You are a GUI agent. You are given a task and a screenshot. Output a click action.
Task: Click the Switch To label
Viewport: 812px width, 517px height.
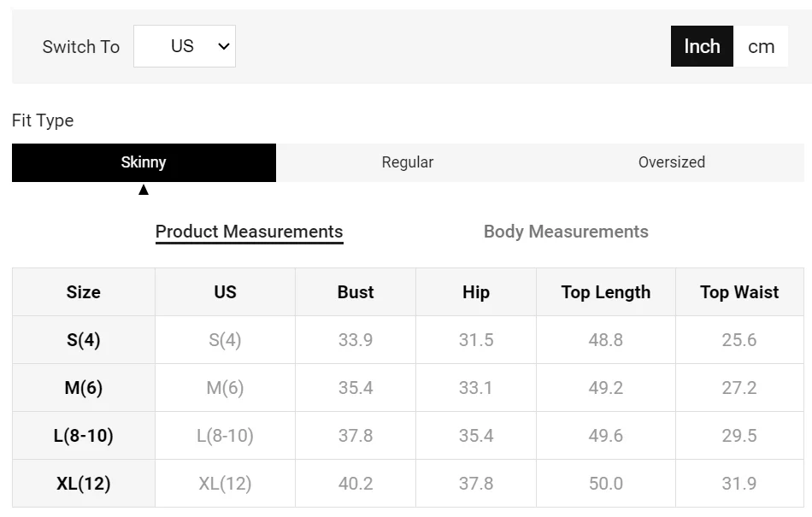[81, 47]
